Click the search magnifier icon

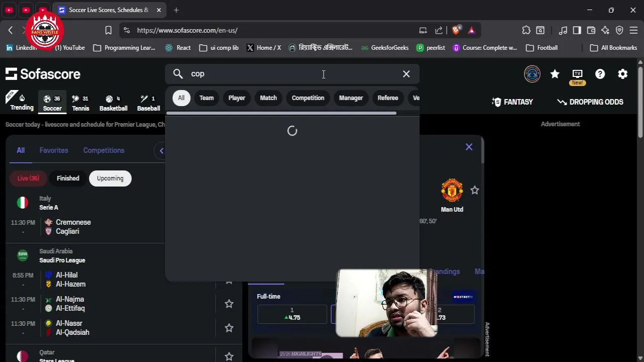point(178,74)
